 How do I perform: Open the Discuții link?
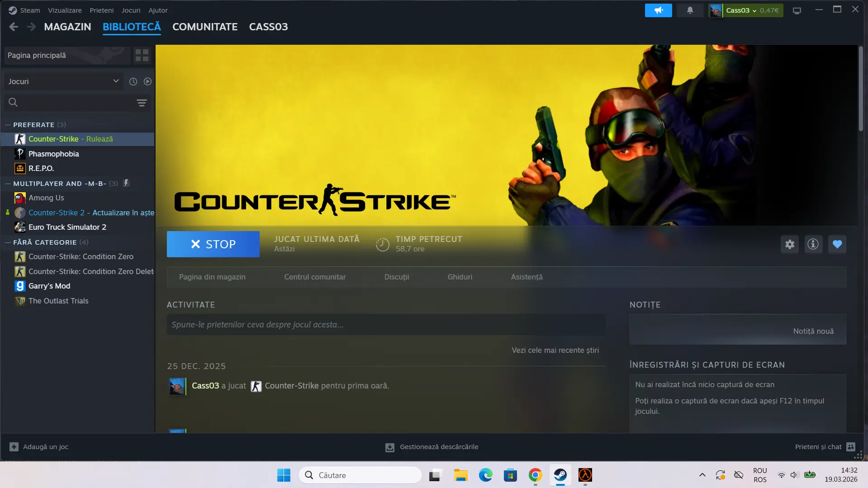pyautogui.click(x=397, y=277)
